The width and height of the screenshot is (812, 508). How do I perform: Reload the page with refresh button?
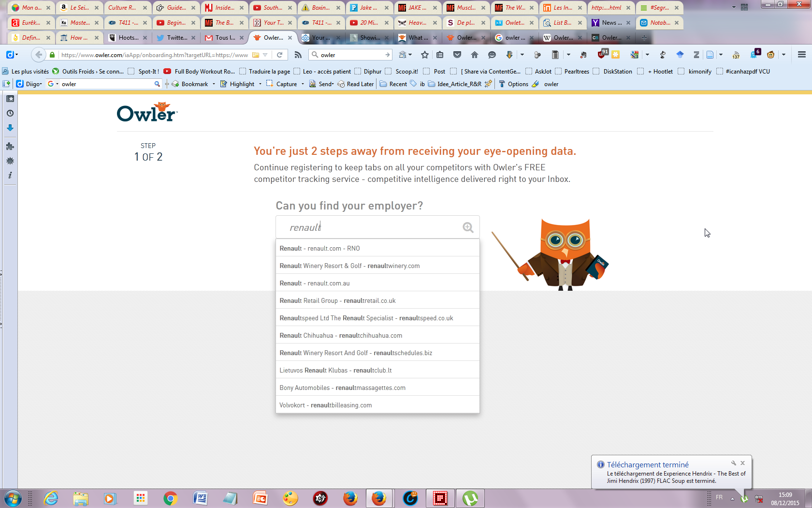(x=279, y=55)
